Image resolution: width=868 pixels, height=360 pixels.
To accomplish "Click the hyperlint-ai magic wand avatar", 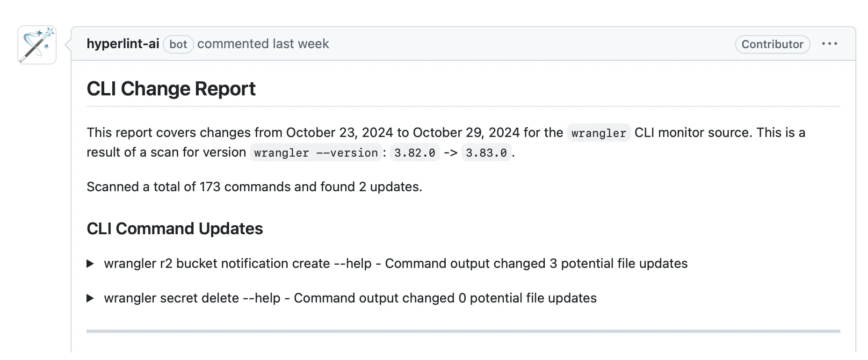I will [37, 45].
